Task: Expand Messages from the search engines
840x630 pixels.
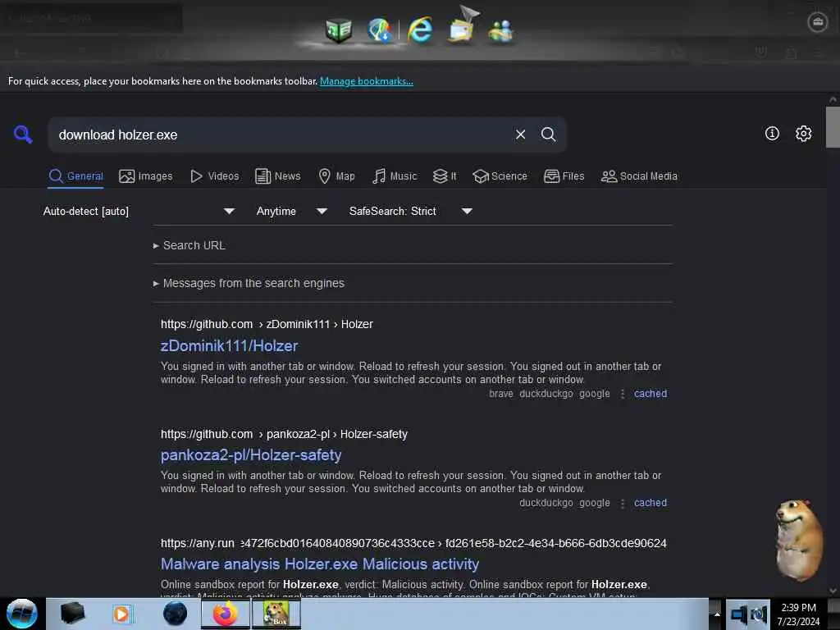Action: (249, 283)
